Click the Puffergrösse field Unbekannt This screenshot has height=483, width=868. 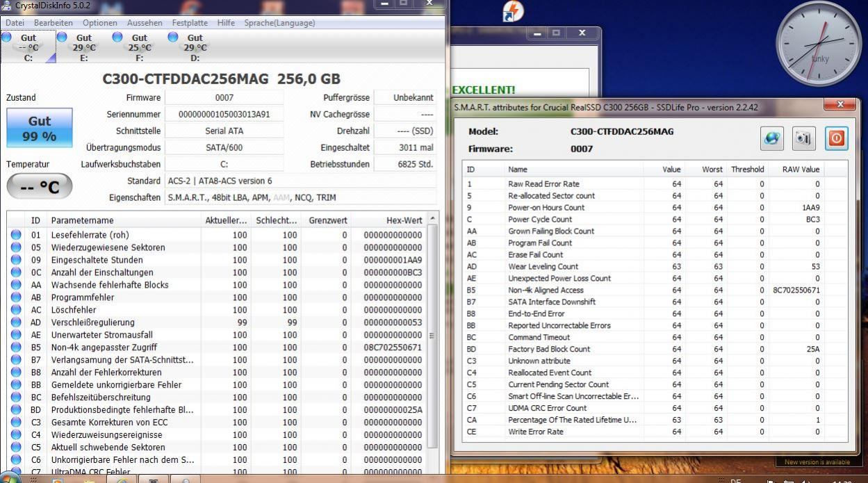(x=405, y=97)
